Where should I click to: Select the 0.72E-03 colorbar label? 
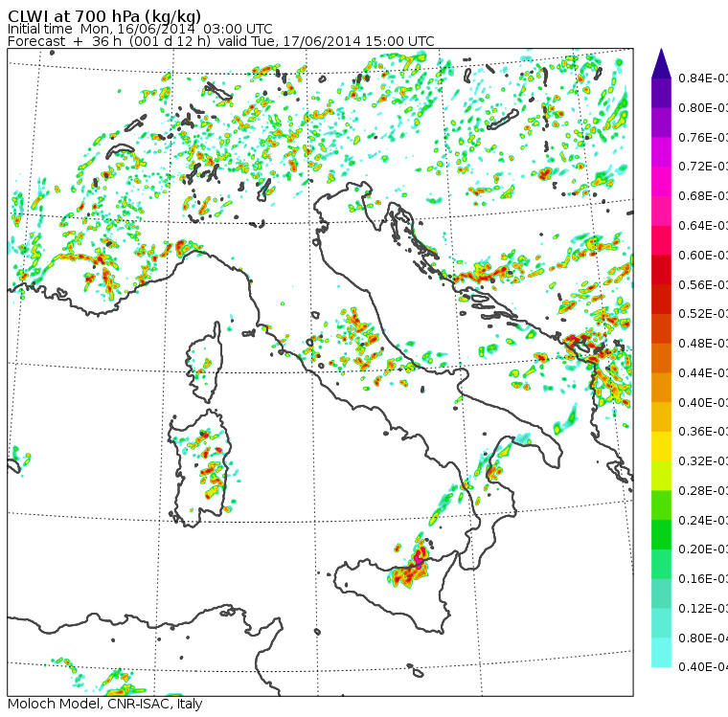click(x=703, y=167)
